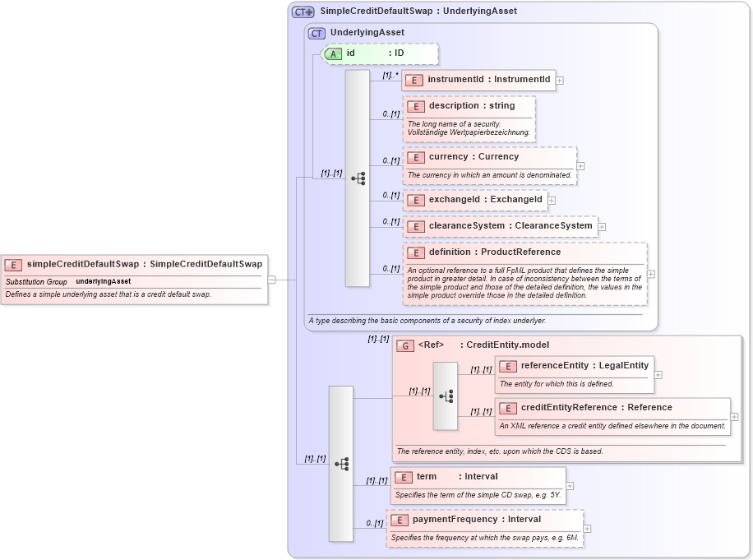Click the A attribute icon for id
Viewport: 753px width, 560px height.
333,53
